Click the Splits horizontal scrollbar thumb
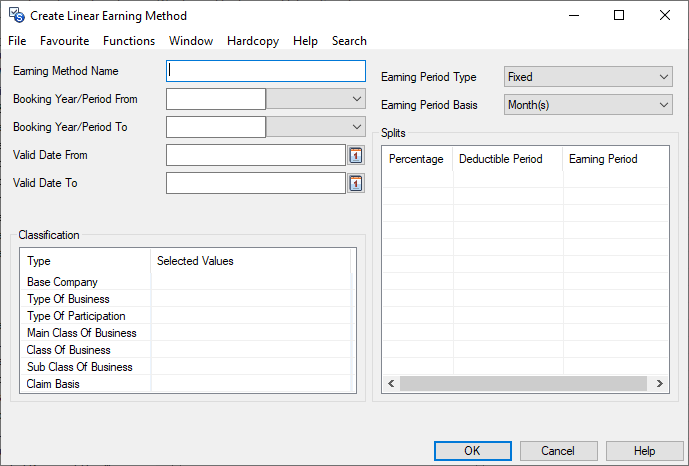The height and width of the screenshot is (466, 689). (x=523, y=383)
